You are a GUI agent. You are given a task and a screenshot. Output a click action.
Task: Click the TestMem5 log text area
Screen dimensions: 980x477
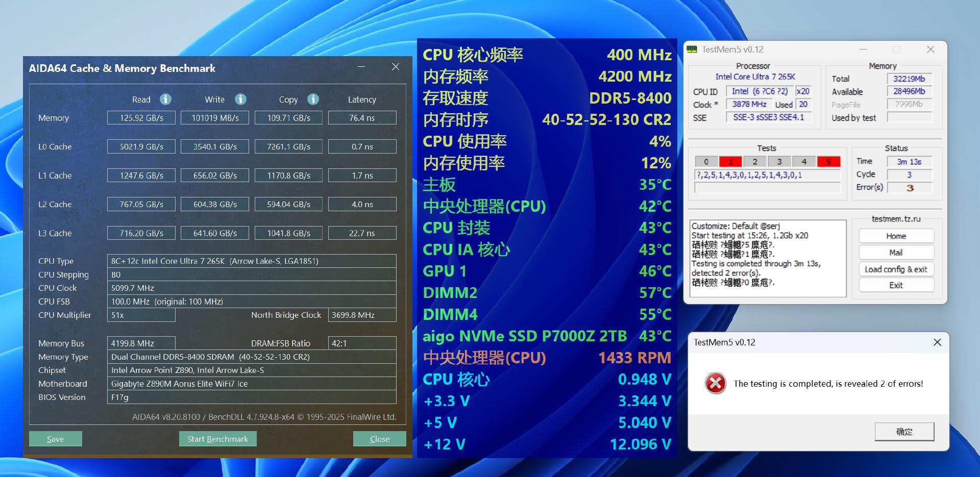coord(768,259)
